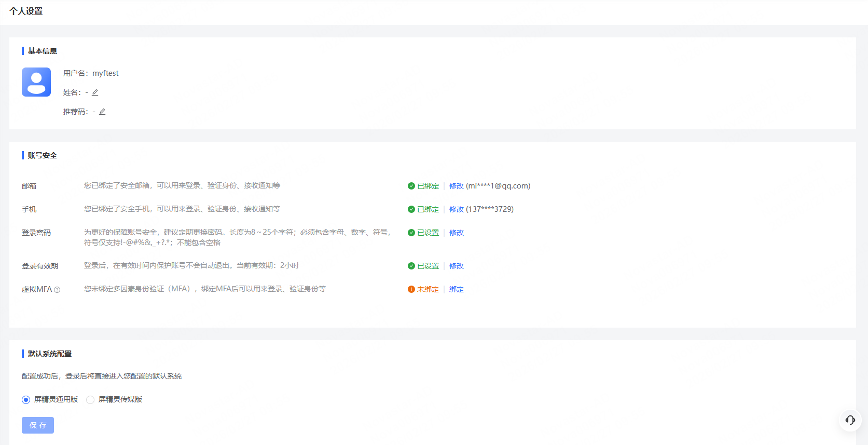Click 修改 link for 登录有效期
The width and height of the screenshot is (868, 445).
[x=457, y=266]
